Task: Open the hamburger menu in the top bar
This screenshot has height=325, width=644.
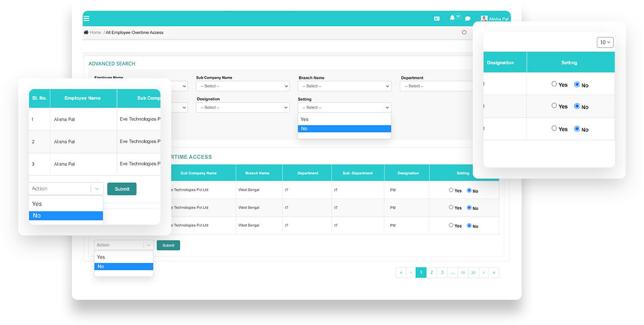Action: coord(86,18)
